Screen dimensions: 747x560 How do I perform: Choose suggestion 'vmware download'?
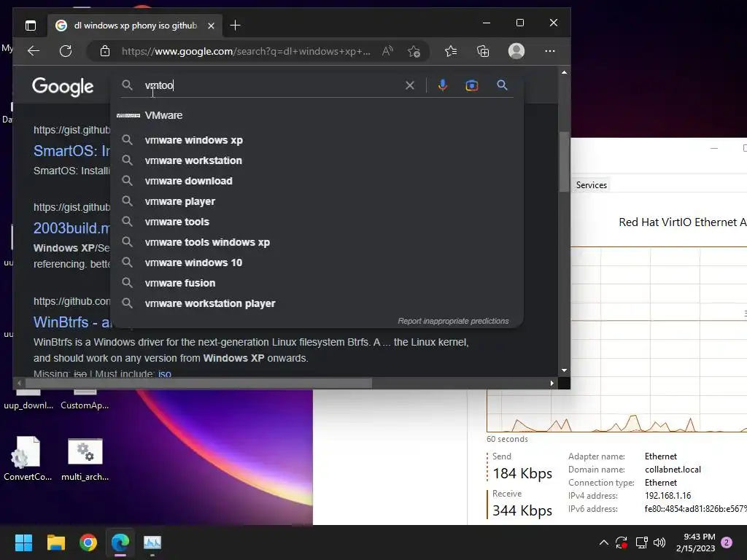317,181
